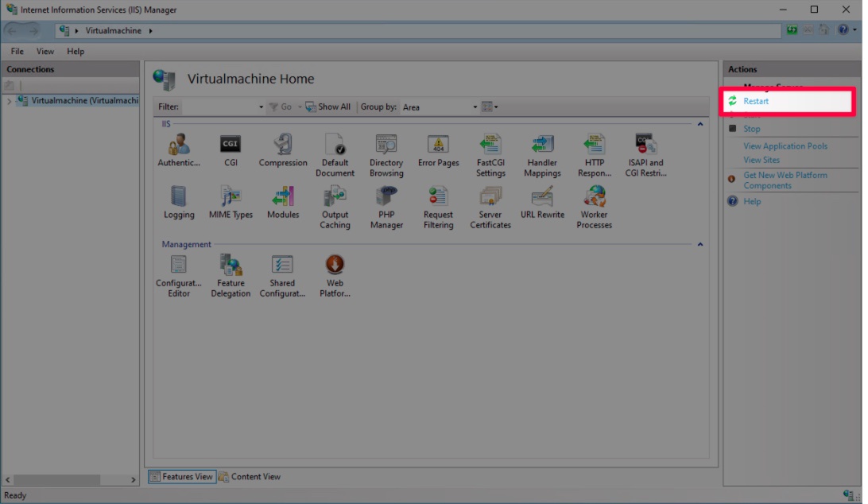Click the status bar network icon
The height and width of the screenshot is (504, 868).
point(849,496)
